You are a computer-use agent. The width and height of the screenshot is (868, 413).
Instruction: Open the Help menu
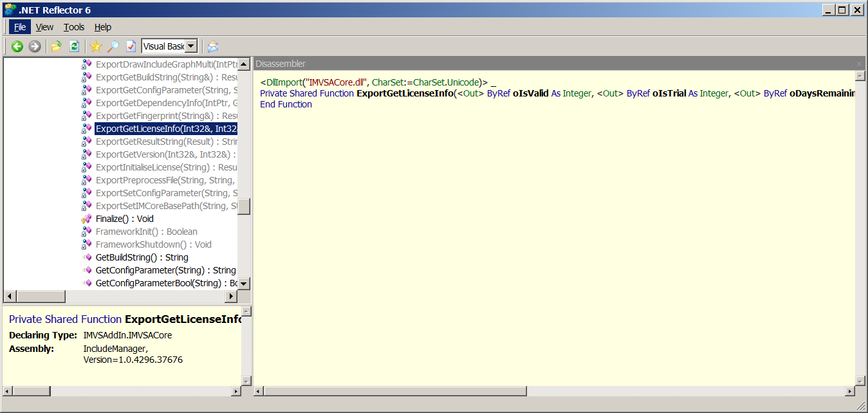pyautogui.click(x=103, y=27)
